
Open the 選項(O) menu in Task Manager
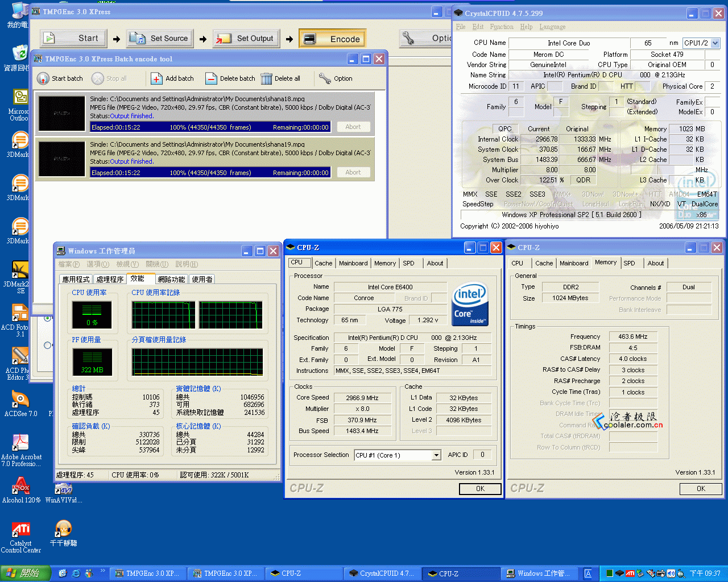pos(98,264)
